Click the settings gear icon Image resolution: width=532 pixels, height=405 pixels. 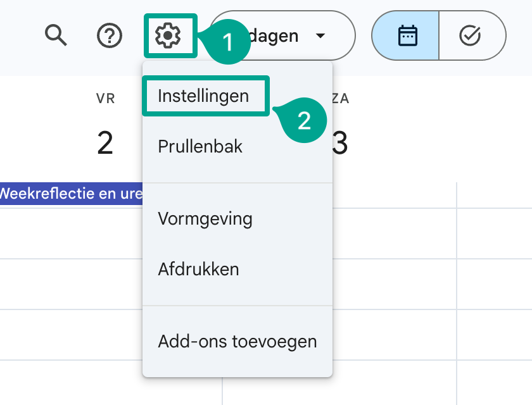click(168, 35)
